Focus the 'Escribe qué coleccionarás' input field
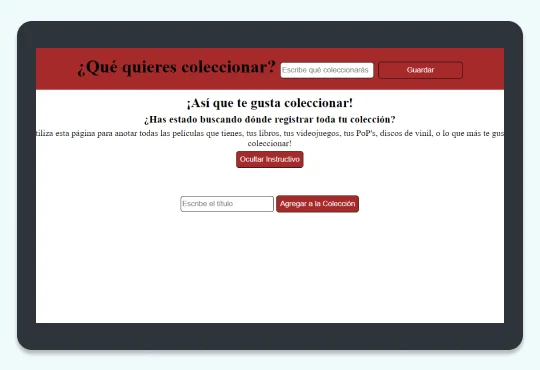Image resolution: width=540 pixels, height=370 pixels. 326,70
